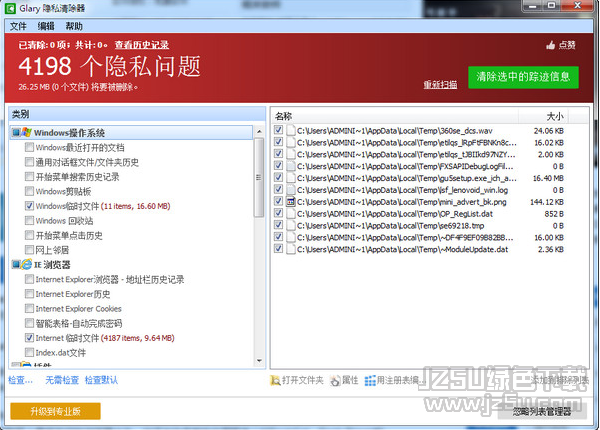Click the IE 浏览器 logo icon

coord(27,264)
